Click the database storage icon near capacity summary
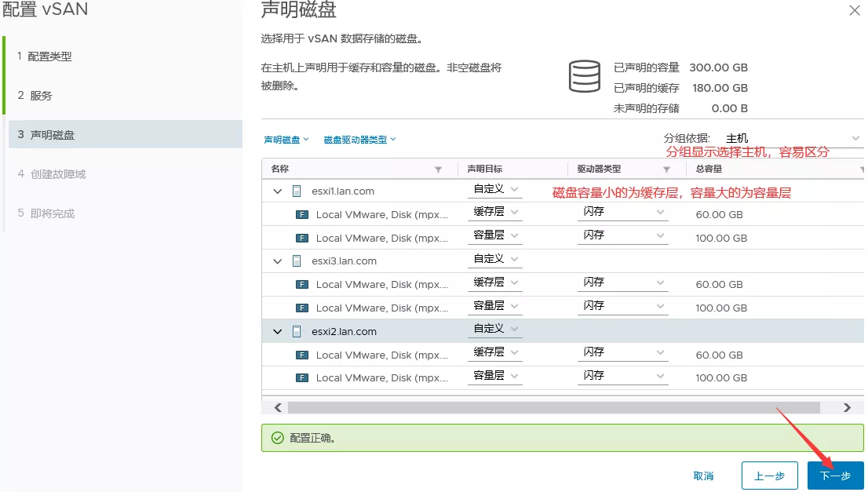 [584, 76]
